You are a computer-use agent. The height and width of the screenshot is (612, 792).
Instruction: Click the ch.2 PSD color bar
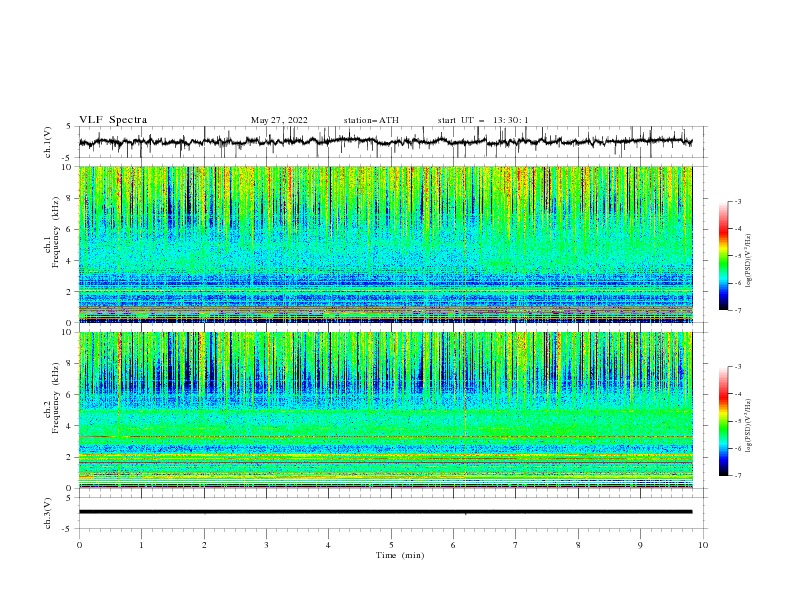tap(723, 421)
